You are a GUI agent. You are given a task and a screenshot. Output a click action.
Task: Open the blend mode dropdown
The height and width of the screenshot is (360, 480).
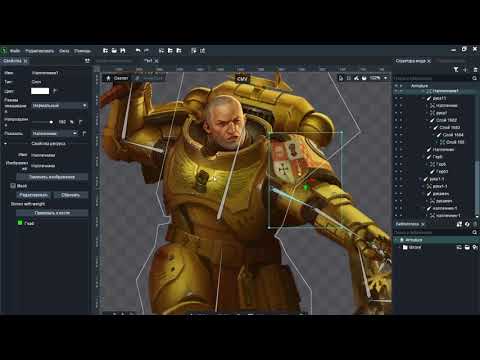click(60, 106)
